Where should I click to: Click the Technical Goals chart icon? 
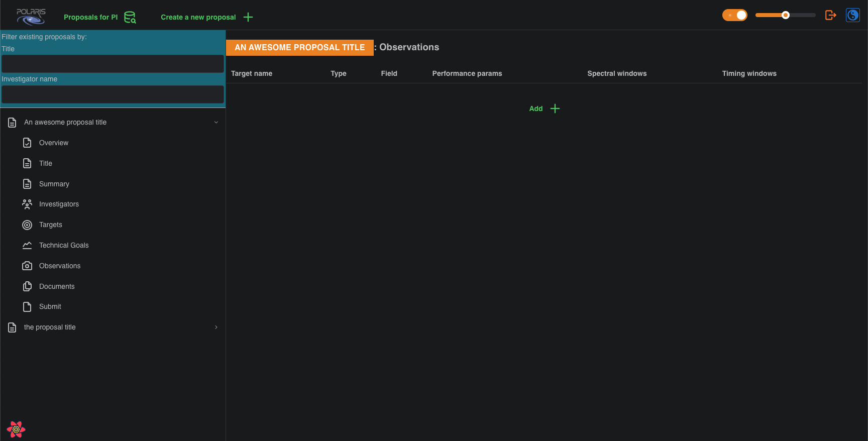[27, 245]
